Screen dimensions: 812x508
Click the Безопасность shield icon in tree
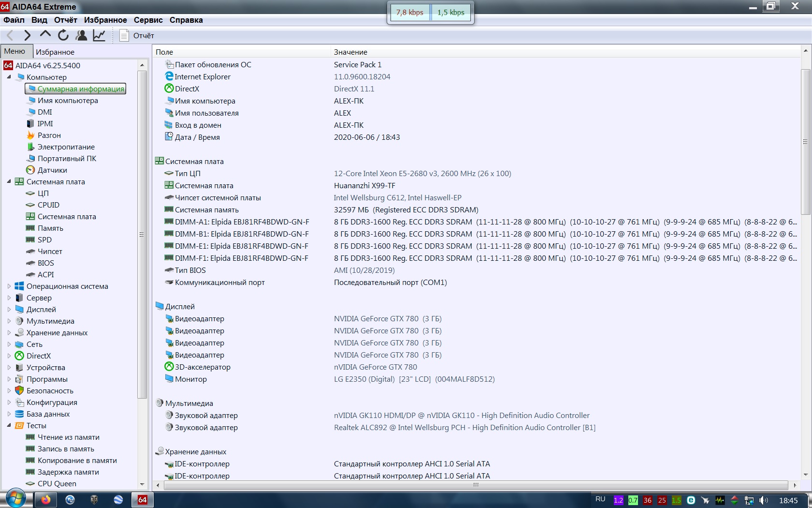pos(19,390)
